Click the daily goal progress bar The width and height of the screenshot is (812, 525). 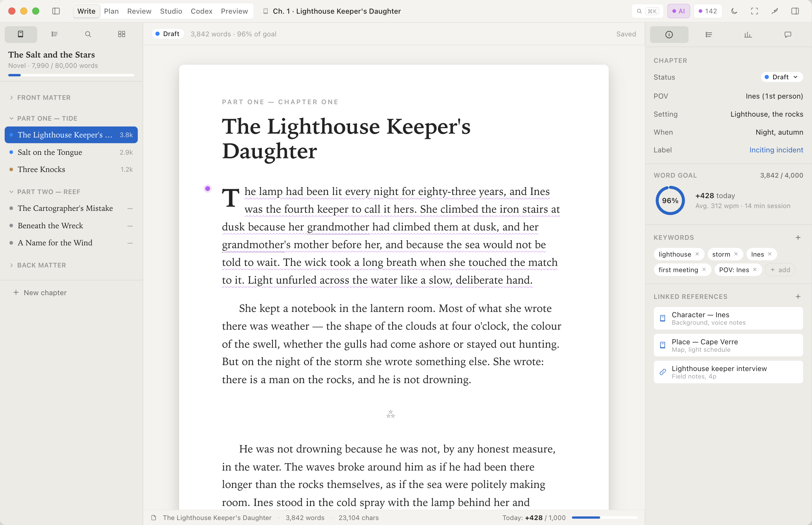click(x=604, y=518)
